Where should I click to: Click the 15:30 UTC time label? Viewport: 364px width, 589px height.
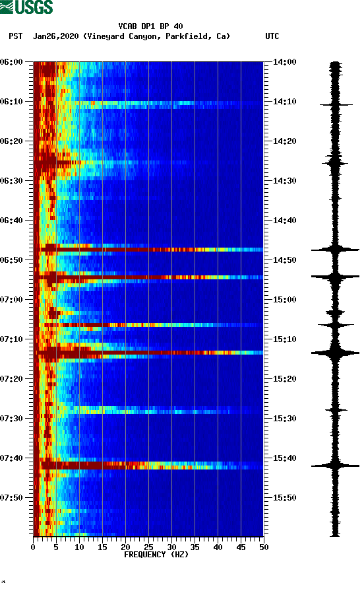(284, 419)
